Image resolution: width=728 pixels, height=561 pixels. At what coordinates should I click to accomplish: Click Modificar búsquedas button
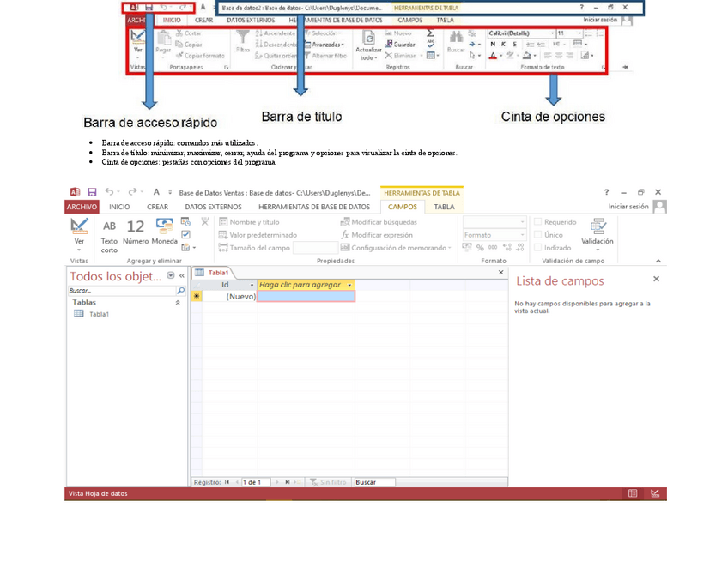379,222
